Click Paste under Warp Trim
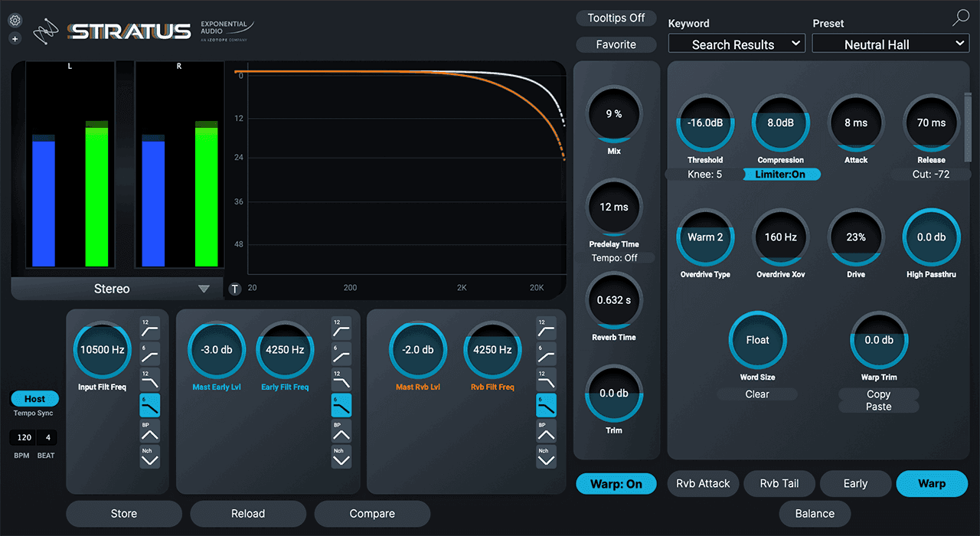This screenshot has width=980, height=536. pyautogui.click(x=879, y=407)
